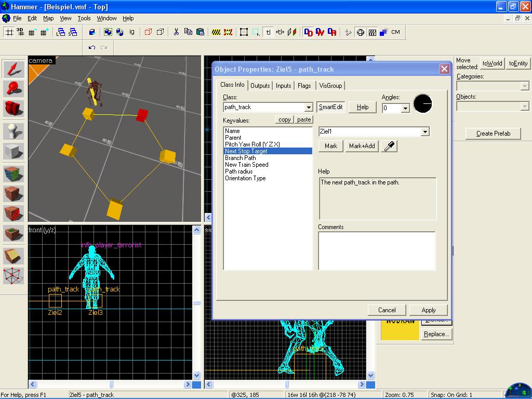Click the Undo arrow icon
Screen dimensions: 532x399
click(x=91, y=47)
